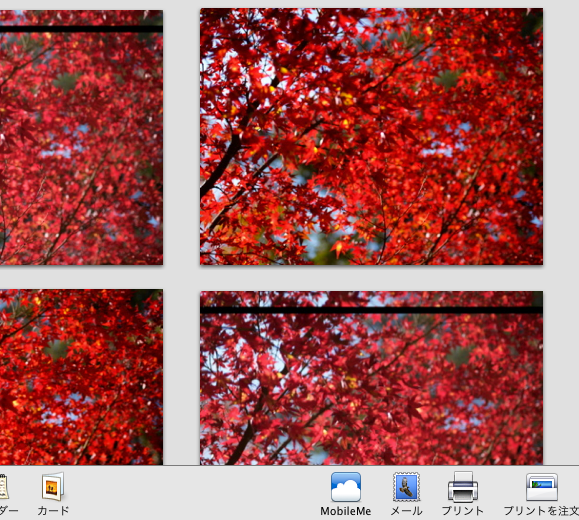Click the プリントを注文 order prints icon
Image resolution: width=579 pixels, height=520 pixels.
tap(542, 487)
